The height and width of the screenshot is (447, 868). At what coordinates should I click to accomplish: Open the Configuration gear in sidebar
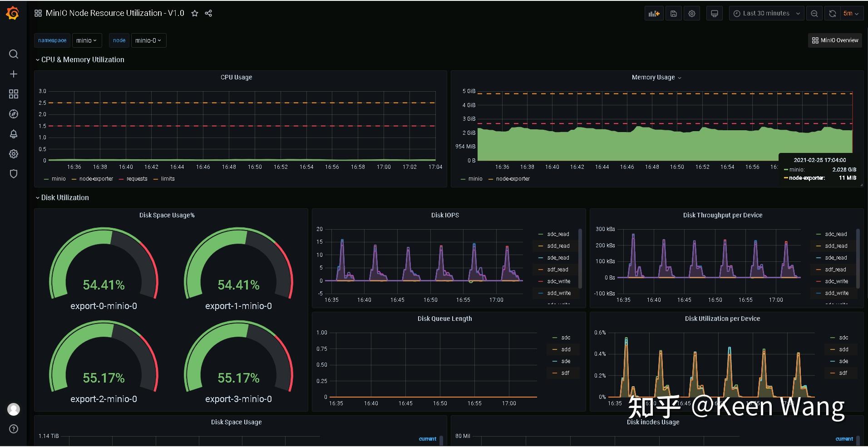tap(14, 154)
